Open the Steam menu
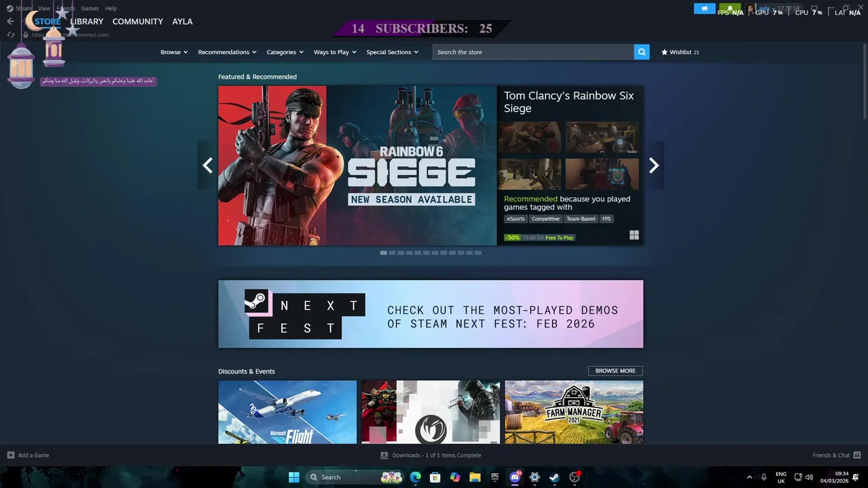868x488 pixels. (24, 8)
